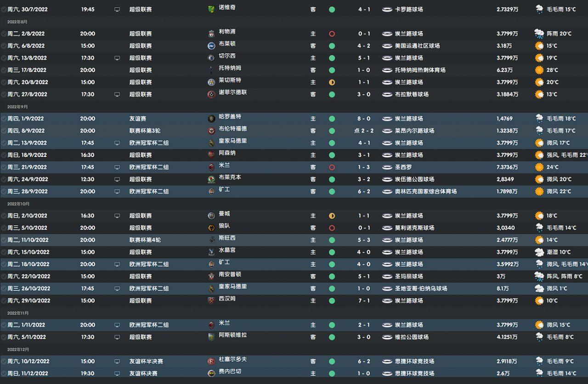Viewport: 588px width, 384px height.
Task: Select the 2022年10月 month header
Action: click(18, 204)
